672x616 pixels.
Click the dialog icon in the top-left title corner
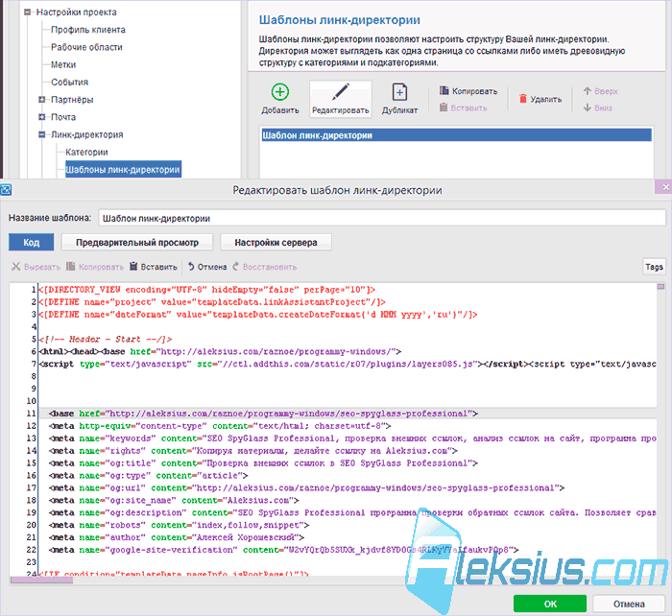coord(6,189)
